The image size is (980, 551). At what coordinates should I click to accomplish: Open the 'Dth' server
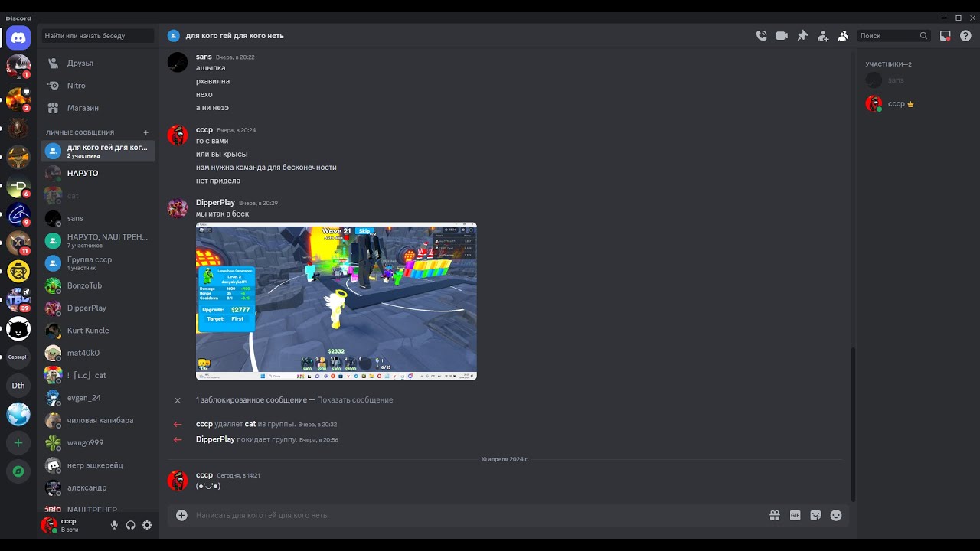(18, 386)
